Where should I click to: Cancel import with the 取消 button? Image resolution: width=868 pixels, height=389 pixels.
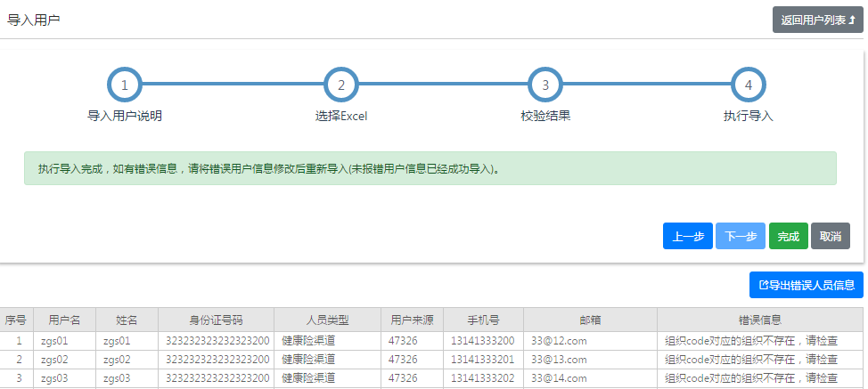point(831,236)
